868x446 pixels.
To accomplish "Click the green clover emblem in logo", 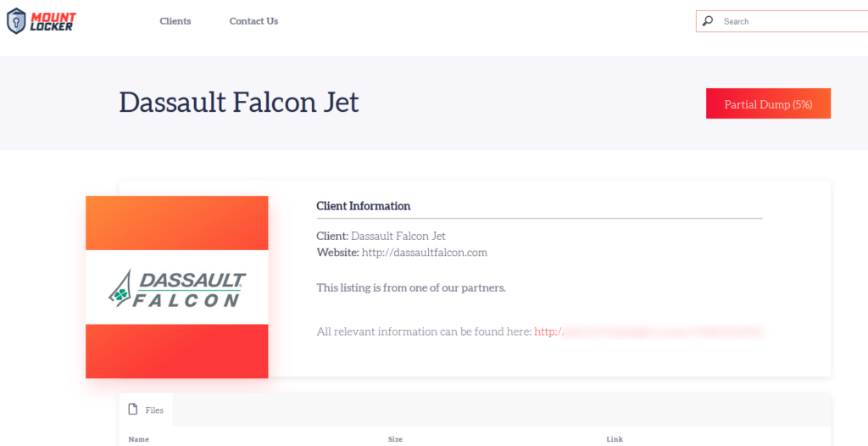I will coord(121,294).
